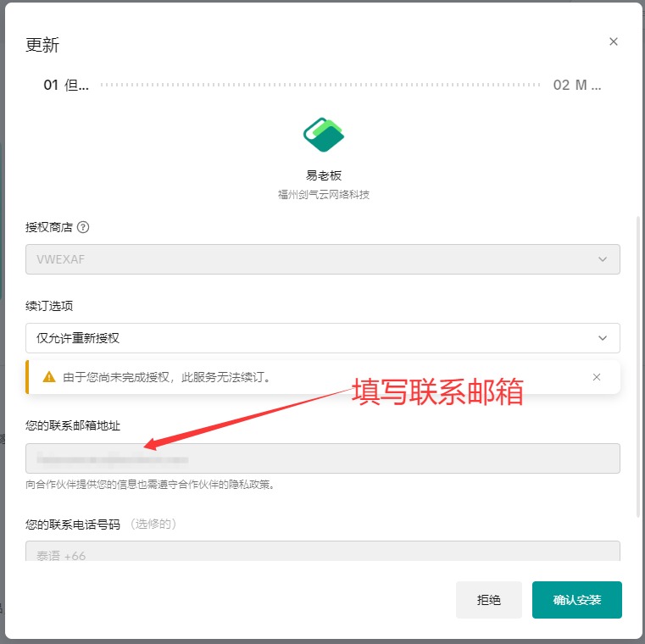Click the green 易老板 app logo
The height and width of the screenshot is (644, 645).
[323, 135]
